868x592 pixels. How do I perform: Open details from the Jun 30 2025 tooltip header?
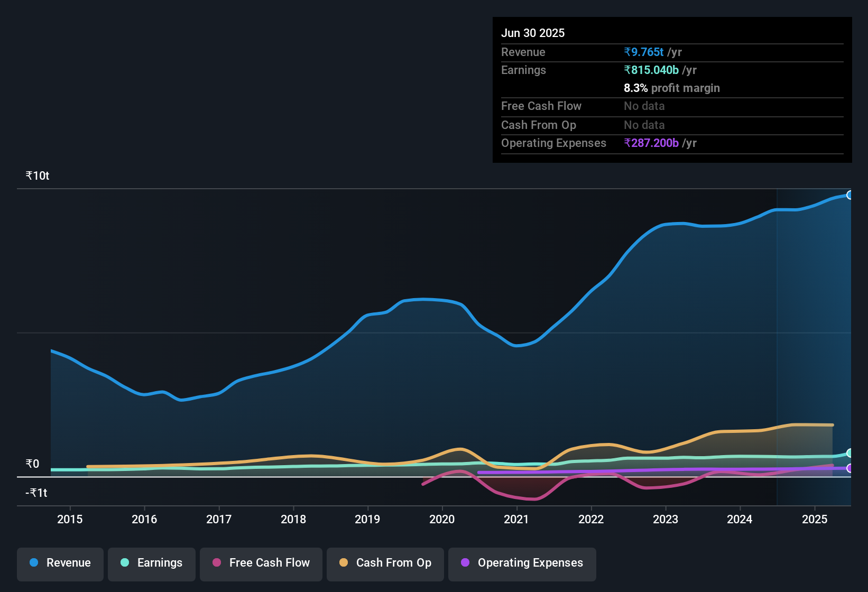533,33
